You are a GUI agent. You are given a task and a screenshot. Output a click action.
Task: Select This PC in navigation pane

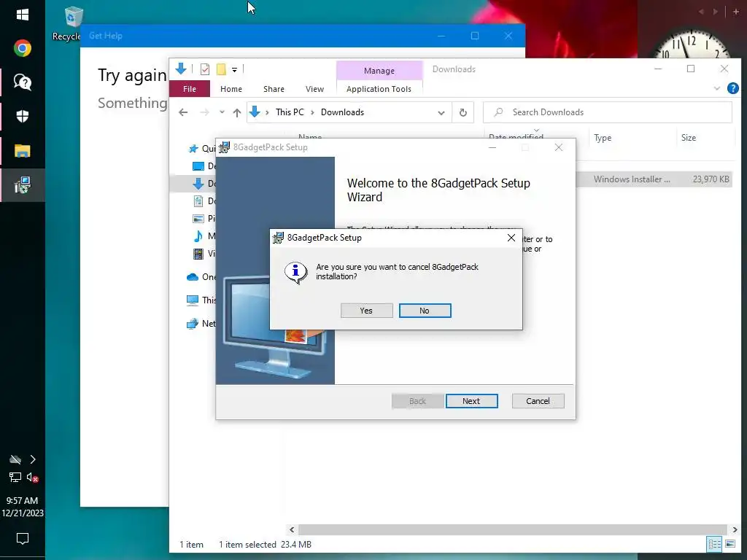click(x=201, y=300)
